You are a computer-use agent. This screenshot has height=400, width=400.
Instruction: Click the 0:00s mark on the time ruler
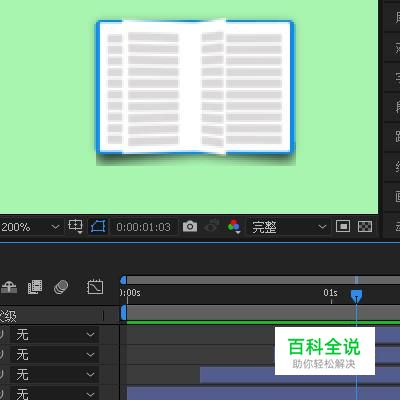tap(130, 293)
